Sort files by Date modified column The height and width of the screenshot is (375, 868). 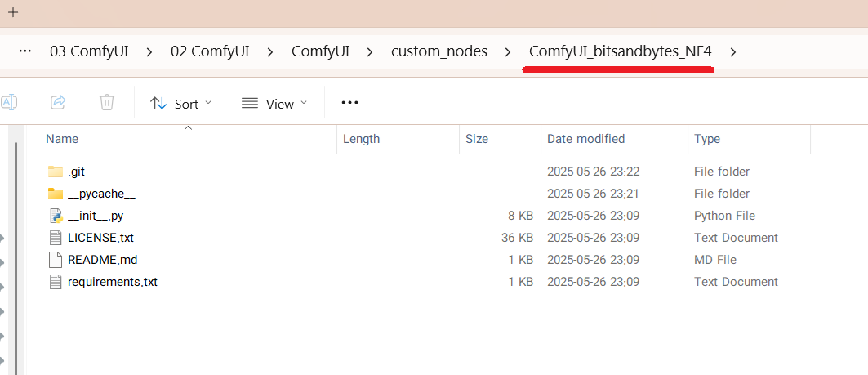[x=585, y=139]
